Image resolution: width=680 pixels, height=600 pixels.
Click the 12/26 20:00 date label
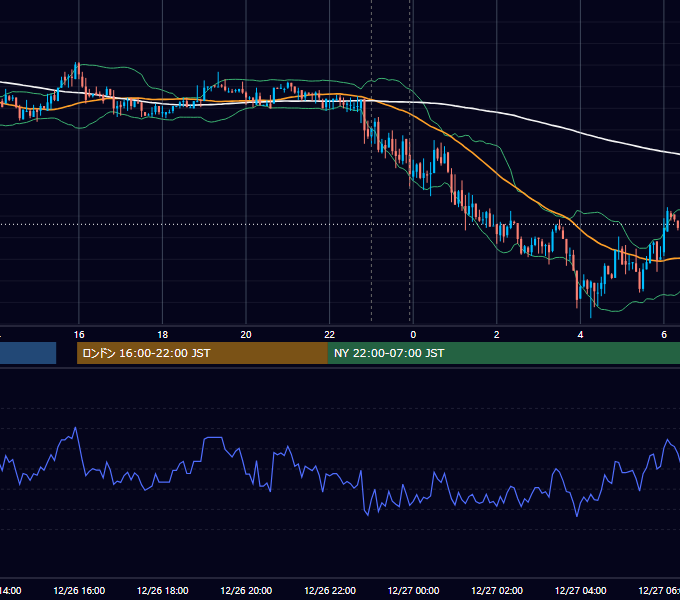[x=246, y=590]
